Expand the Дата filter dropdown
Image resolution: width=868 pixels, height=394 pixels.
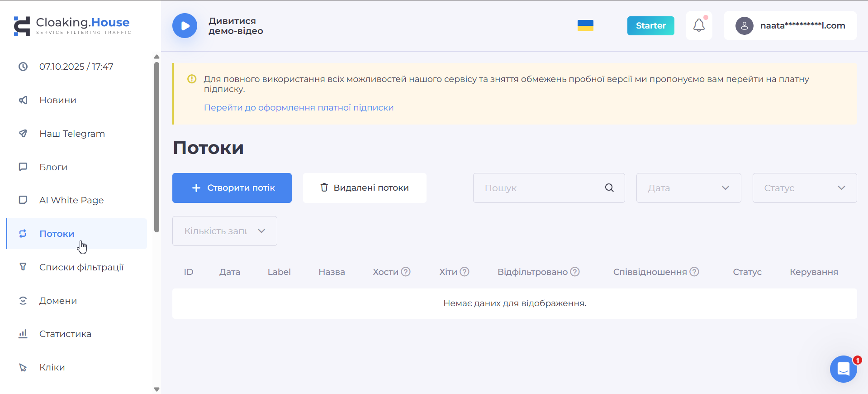tap(688, 188)
